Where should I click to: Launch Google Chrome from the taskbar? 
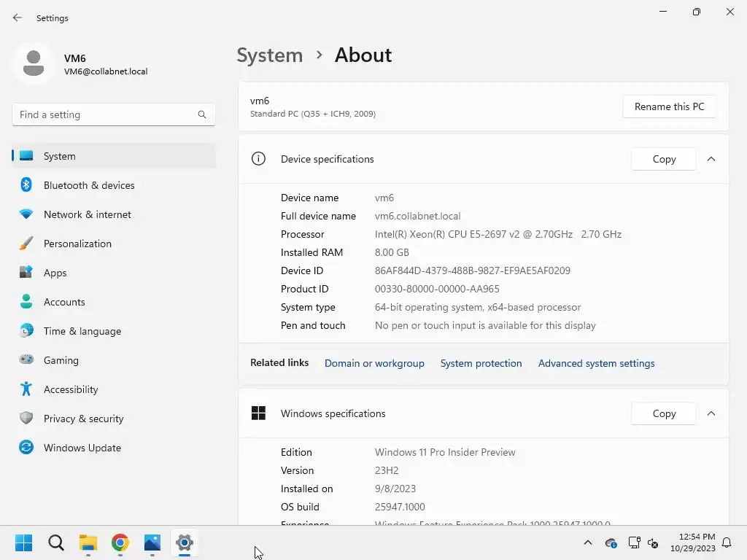coord(120,542)
